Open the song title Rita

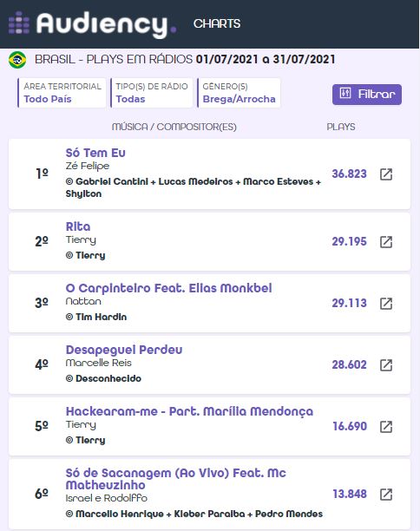click(78, 226)
